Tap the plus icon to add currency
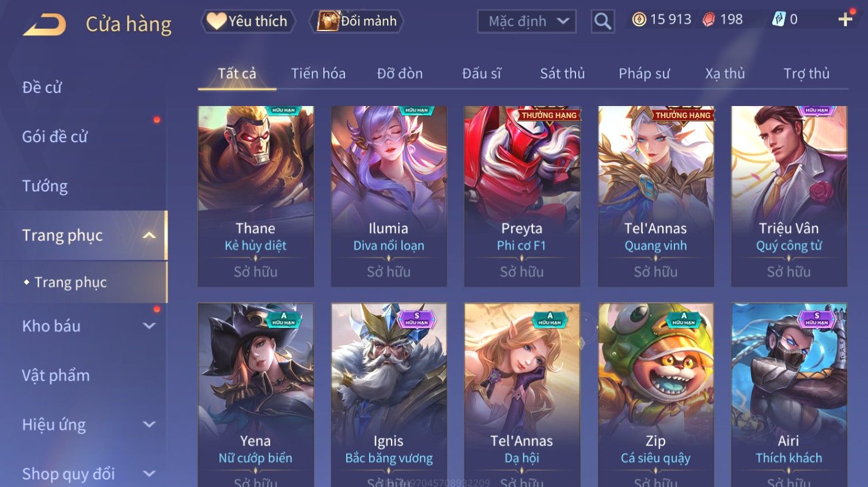 pos(845,20)
